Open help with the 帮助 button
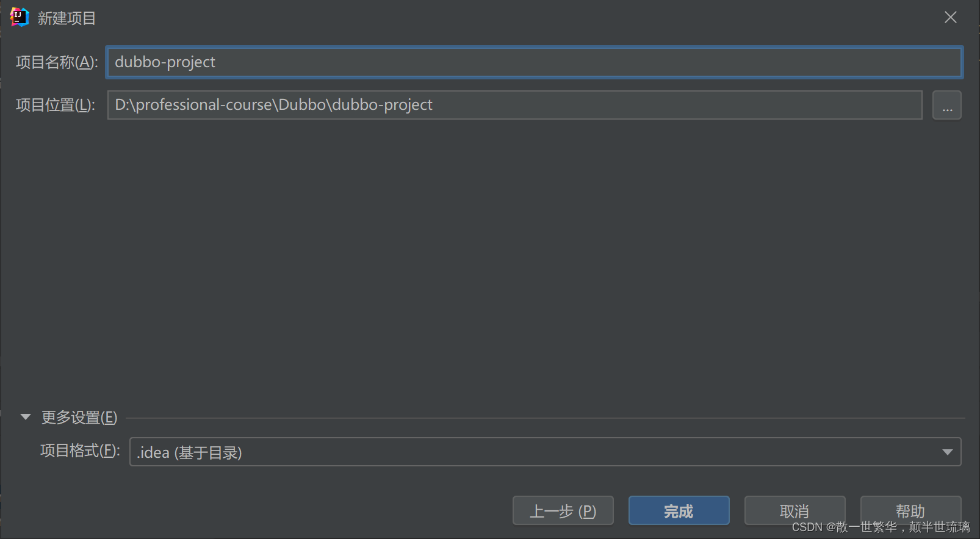This screenshot has width=980, height=539. [910, 510]
